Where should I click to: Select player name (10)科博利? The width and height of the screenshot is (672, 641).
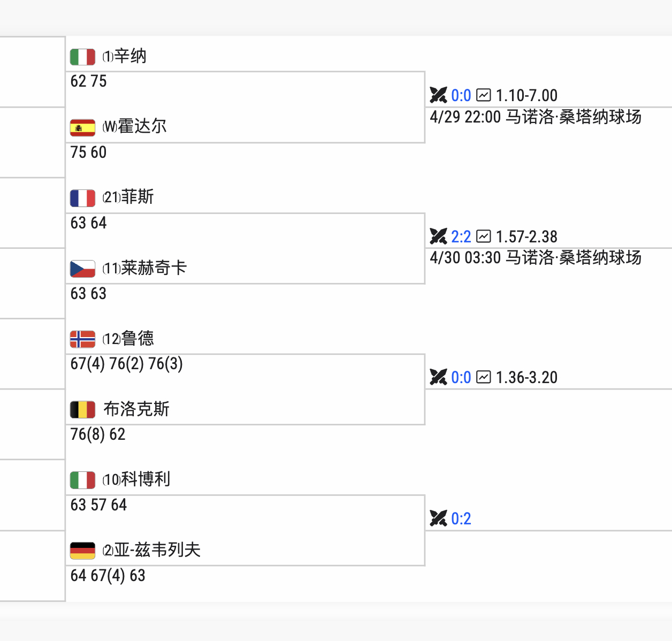point(136,479)
